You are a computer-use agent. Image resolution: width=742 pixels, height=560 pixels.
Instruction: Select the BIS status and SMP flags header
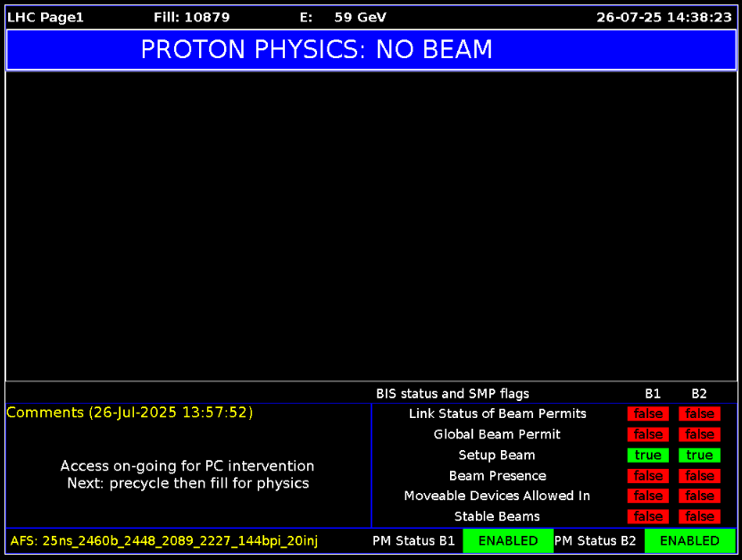(x=453, y=393)
